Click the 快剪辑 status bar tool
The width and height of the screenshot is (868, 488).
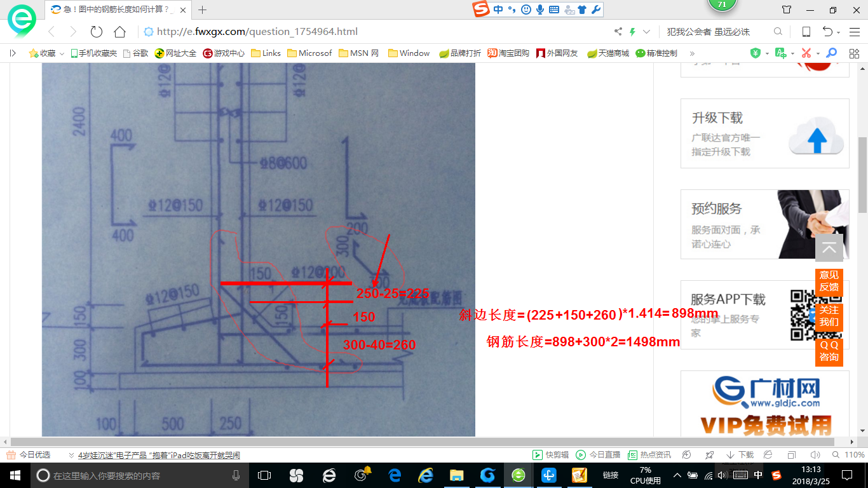[x=551, y=455]
